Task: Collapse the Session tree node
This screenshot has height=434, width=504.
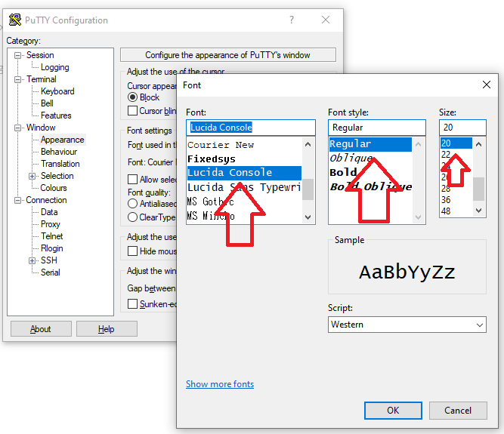Action: (x=18, y=55)
